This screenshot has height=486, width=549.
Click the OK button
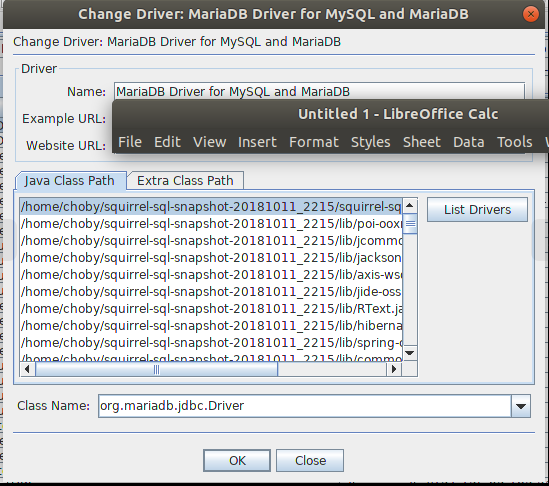237,460
